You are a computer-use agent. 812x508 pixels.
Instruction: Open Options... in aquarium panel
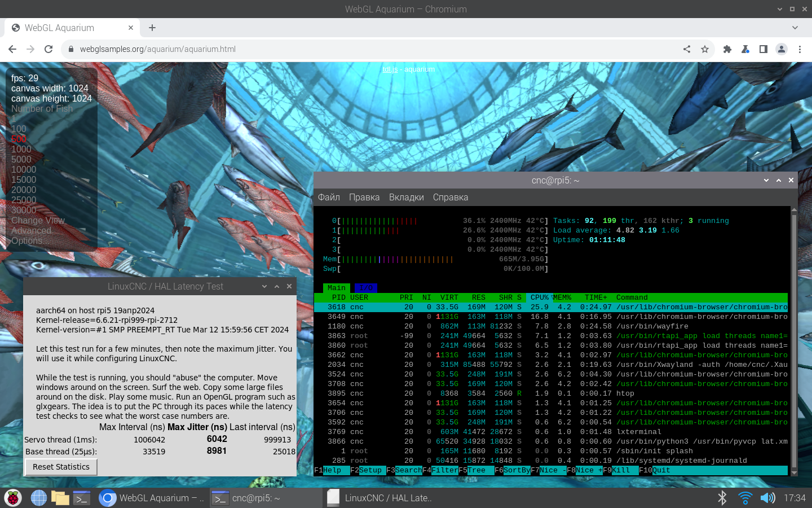point(30,240)
